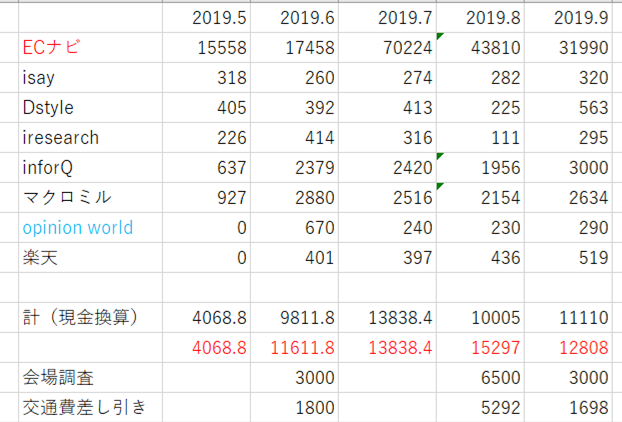This screenshot has height=422, width=622.
Task: Select the Dstyle label cell
Action: point(90,107)
